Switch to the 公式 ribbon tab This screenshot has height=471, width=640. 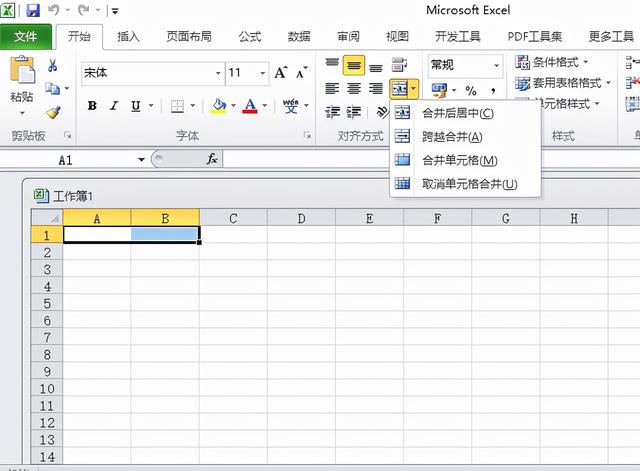[x=249, y=37]
